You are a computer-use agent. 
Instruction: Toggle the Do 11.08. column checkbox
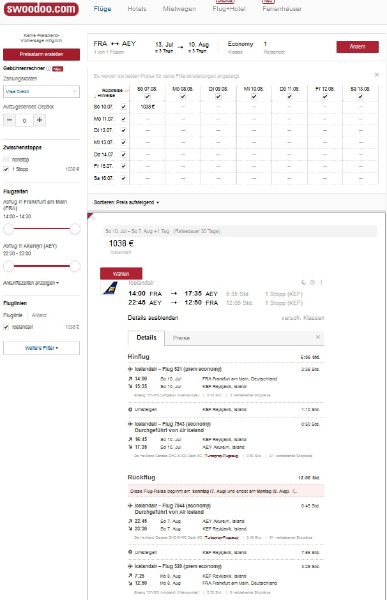[x=289, y=96]
